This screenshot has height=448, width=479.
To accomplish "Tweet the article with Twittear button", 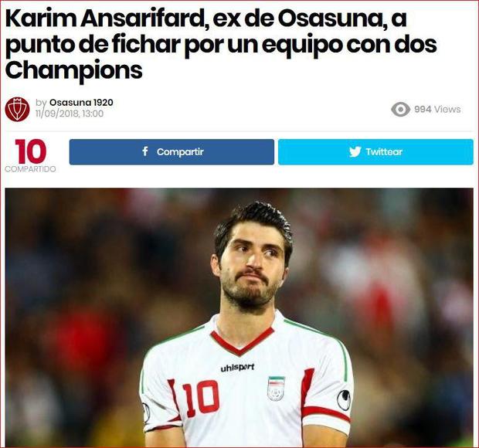I will point(375,151).
